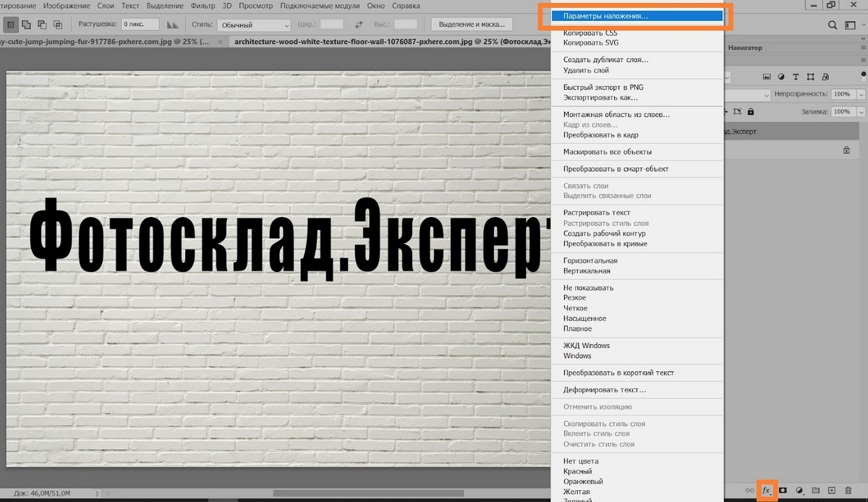Image resolution: width=868 pixels, height=502 pixels.
Task: Click the Заливка 100% value field
Action: click(x=843, y=111)
